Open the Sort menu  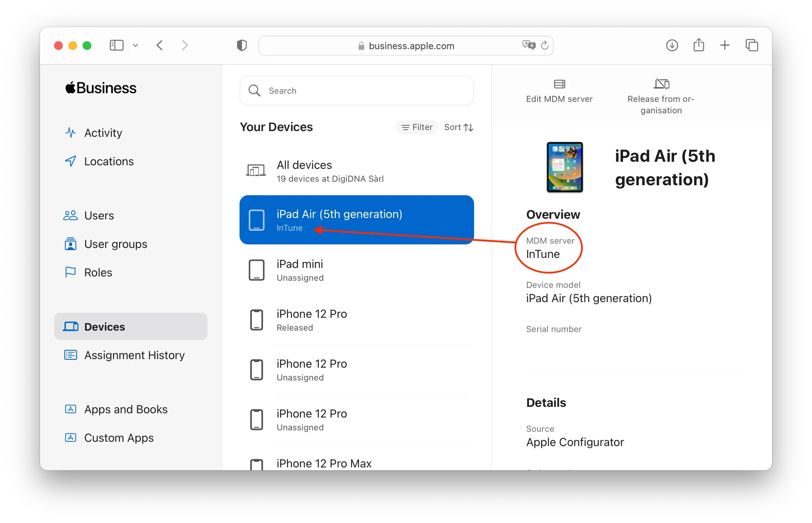tap(458, 127)
